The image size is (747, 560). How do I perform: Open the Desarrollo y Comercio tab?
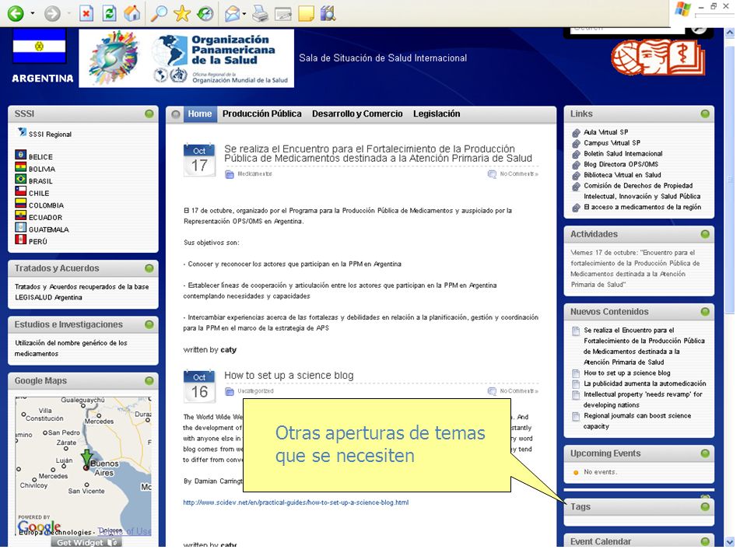[357, 114]
